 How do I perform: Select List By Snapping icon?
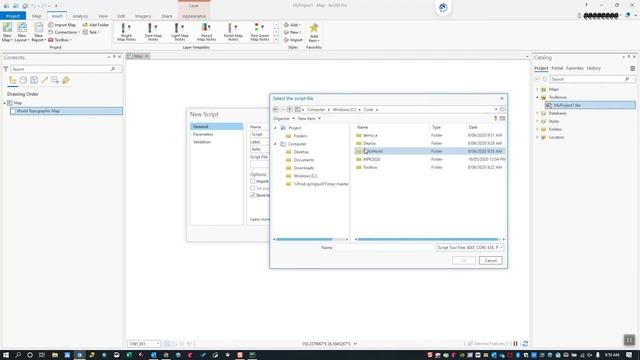[x=55, y=80]
